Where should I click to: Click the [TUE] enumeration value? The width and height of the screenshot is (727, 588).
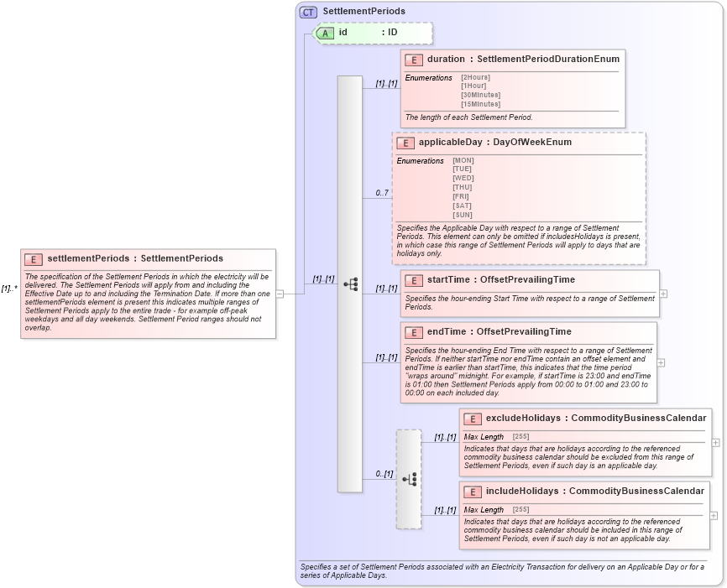tap(463, 169)
